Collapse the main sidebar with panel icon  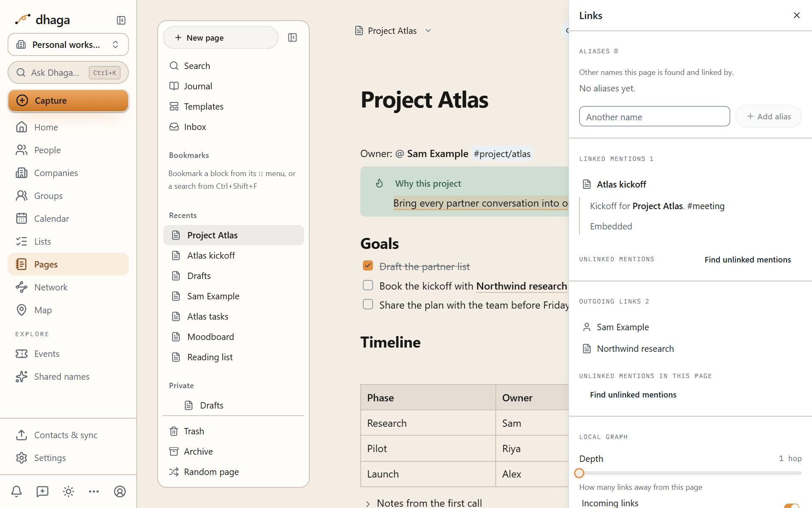(121, 20)
